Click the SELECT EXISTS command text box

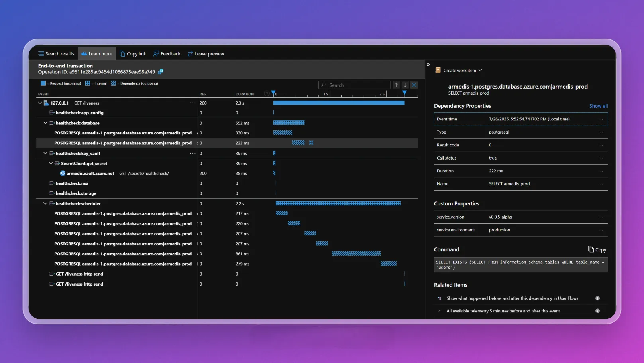[x=521, y=265]
